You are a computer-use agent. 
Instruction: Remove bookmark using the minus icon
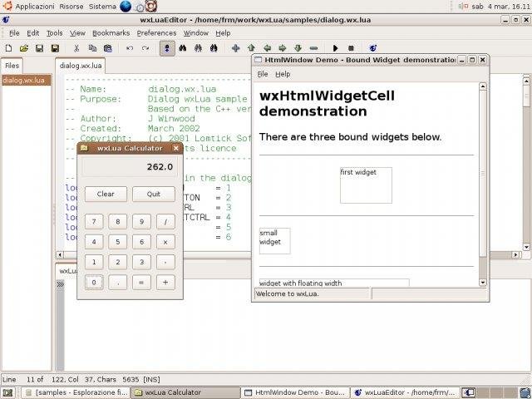click(313, 48)
